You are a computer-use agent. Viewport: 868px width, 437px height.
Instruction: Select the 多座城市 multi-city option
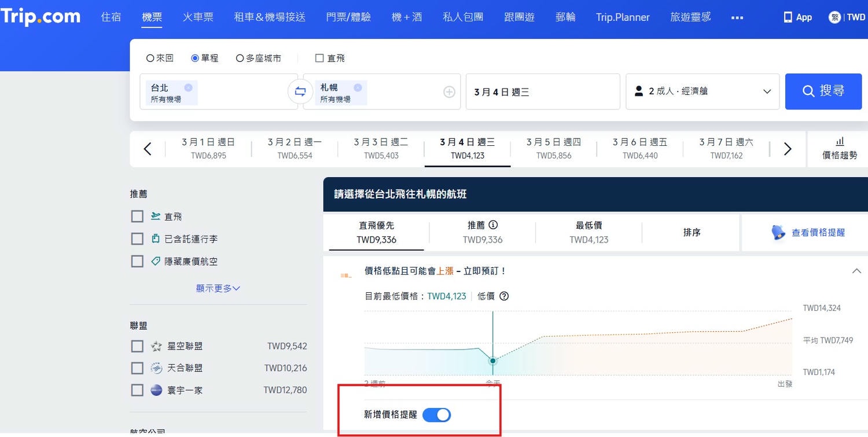coord(259,58)
